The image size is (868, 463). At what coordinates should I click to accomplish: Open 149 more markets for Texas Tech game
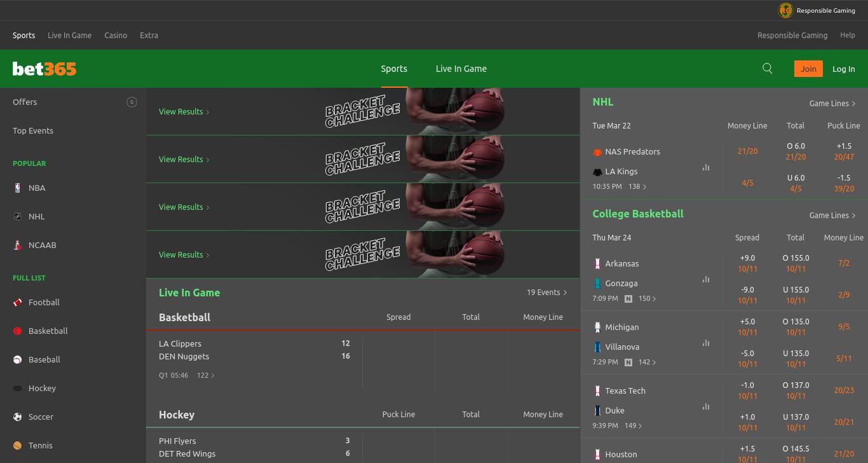coord(634,425)
